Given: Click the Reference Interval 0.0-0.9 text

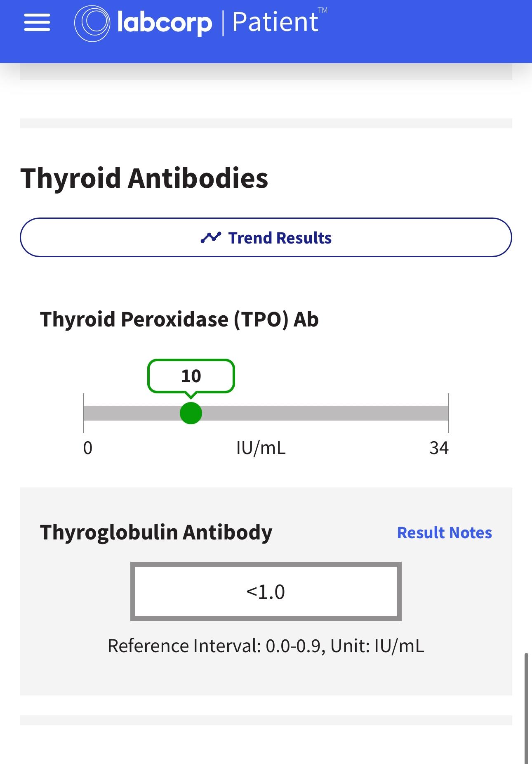Looking at the screenshot, I should click(266, 646).
